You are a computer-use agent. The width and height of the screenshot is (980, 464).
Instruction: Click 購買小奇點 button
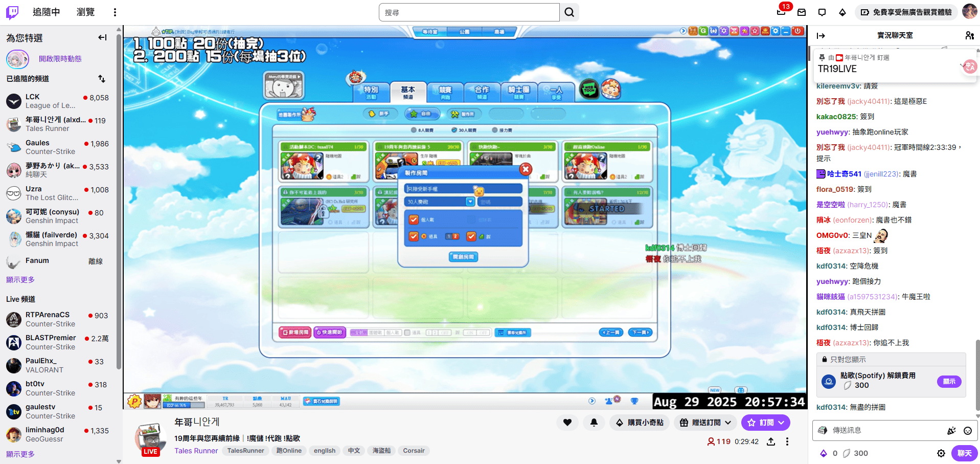[x=640, y=423]
